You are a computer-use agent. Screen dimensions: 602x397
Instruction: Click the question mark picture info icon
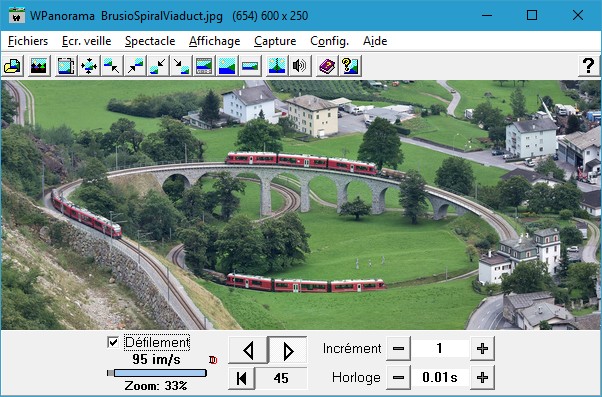click(x=350, y=66)
